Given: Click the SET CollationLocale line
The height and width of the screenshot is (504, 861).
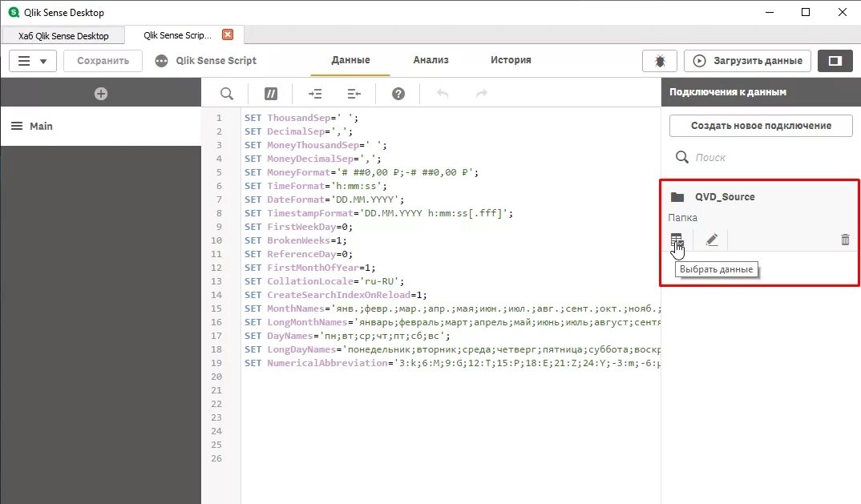Looking at the screenshot, I should pos(324,282).
